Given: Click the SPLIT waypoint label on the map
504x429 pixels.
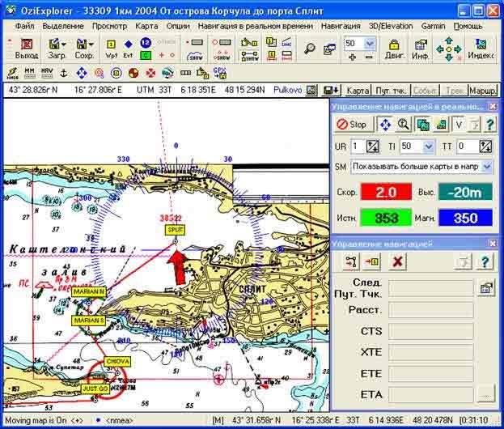Looking at the screenshot, I should (x=176, y=230).
